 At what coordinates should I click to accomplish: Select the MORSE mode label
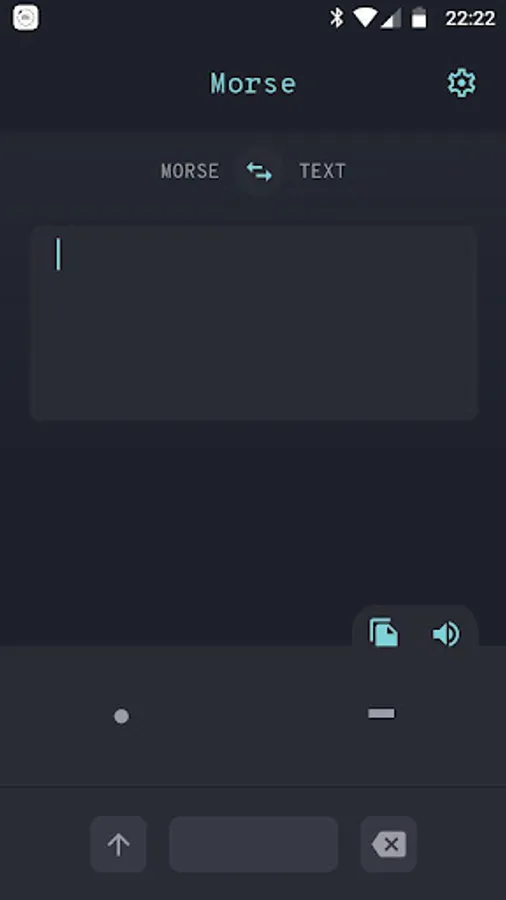[190, 171]
